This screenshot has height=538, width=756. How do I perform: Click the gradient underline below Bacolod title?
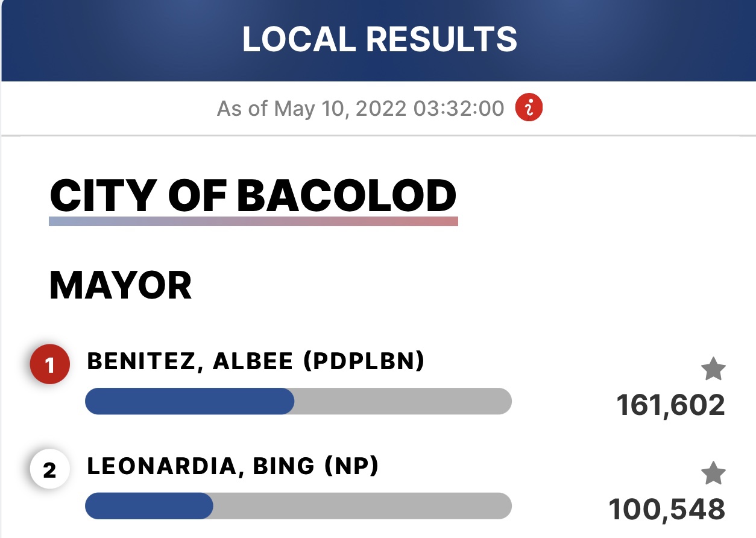[253, 221]
